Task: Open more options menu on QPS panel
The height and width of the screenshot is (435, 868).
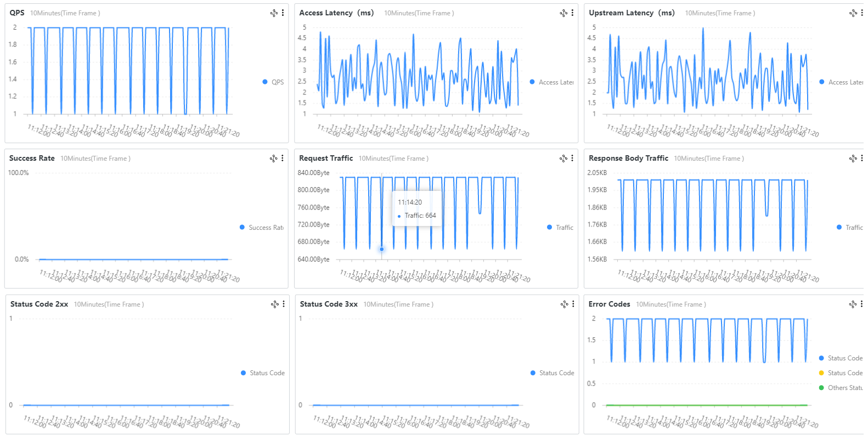Action: pyautogui.click(x=283, y=13)
